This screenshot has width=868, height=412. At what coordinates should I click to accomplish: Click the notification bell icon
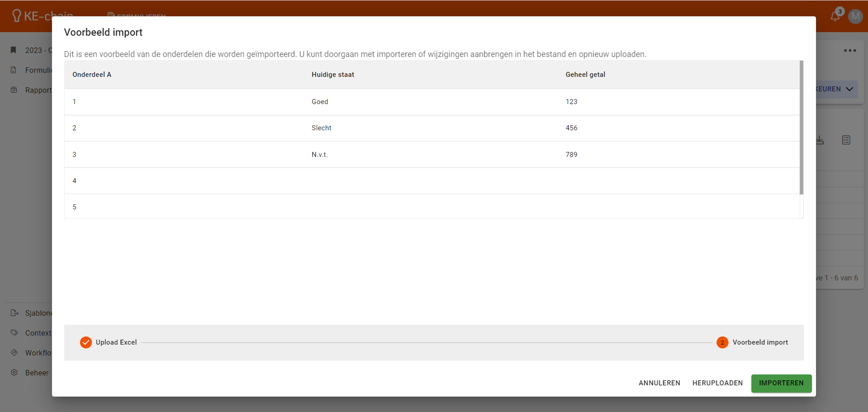click(x=835, y=16)
